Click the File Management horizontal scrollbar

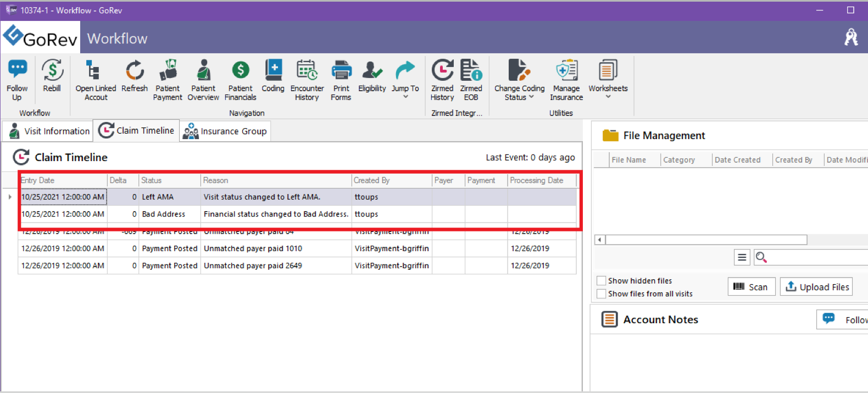pos(706,240)
